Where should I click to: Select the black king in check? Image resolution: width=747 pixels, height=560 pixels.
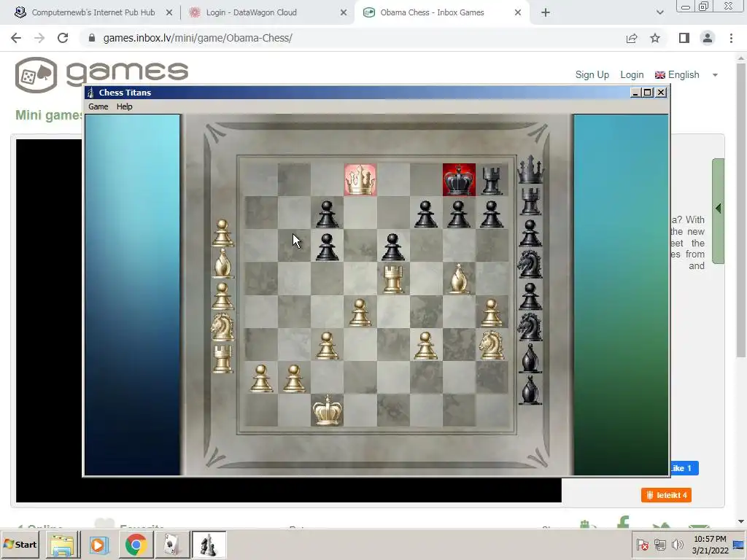tap(459, 179)
